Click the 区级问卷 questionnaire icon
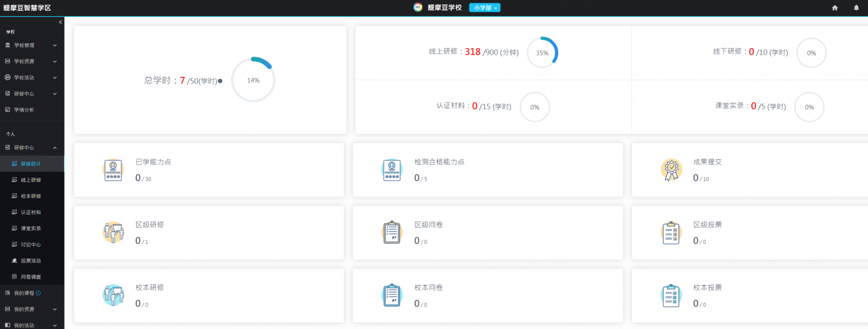Image resolution: width=868 pixels, height=329 pixels. click(392, 233)
